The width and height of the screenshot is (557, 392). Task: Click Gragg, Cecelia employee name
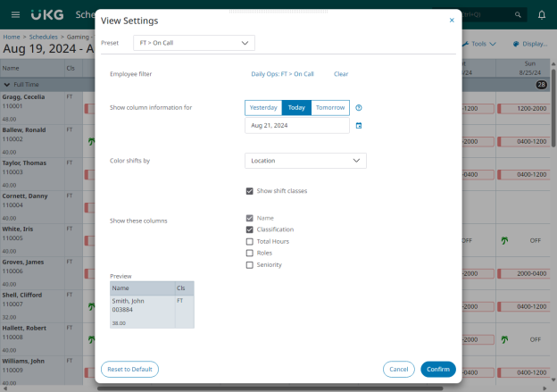pyautogui.click(x=23, y=97)
